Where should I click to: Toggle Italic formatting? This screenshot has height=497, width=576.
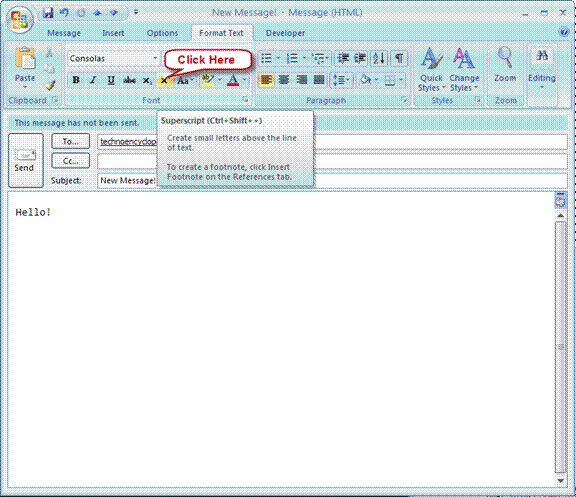click(x=93, y=80)
